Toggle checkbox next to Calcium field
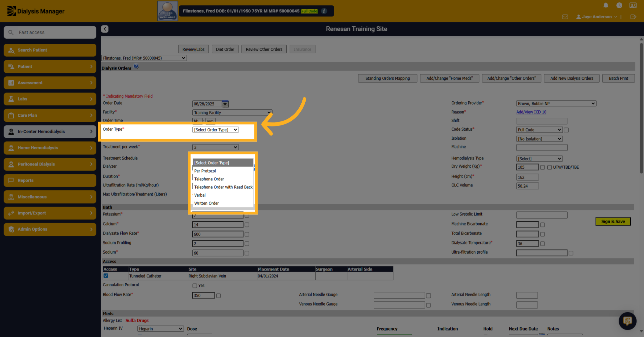Image resolution: width=644 pixels, height=337 pixels. tap(247, 225)
